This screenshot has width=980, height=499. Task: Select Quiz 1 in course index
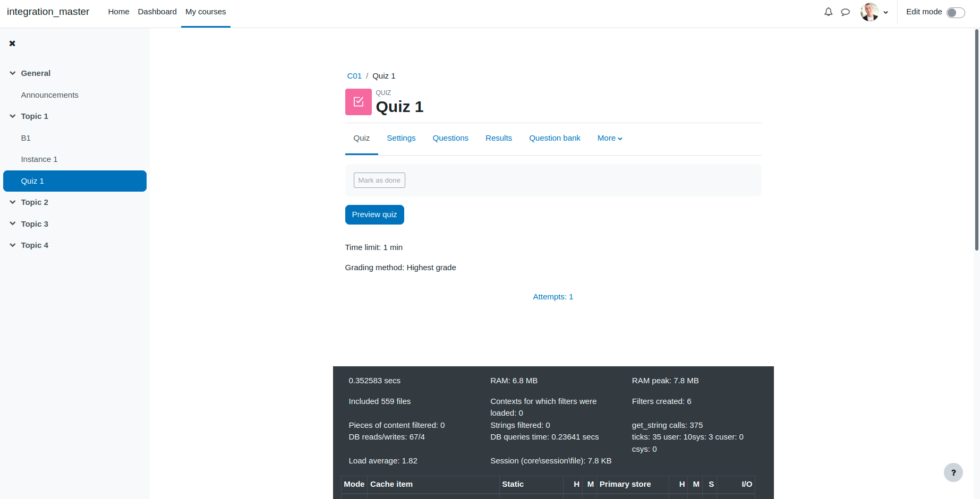point(75,181)
